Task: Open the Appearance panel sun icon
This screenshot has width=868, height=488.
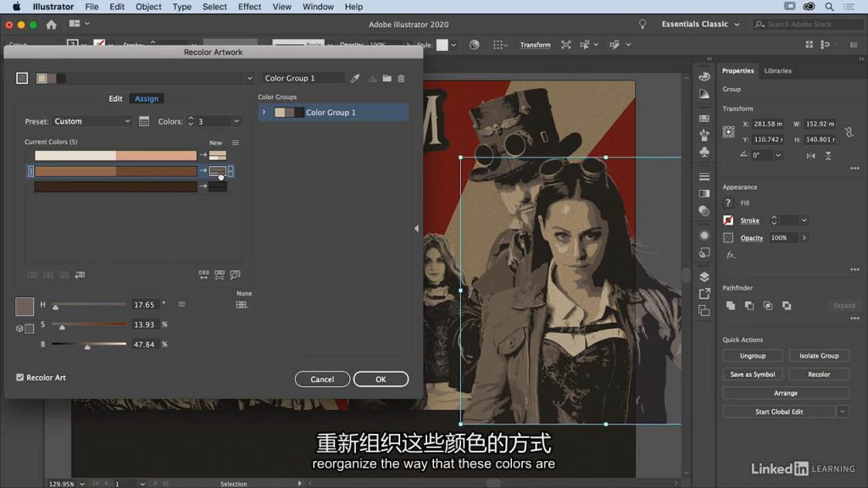Action: coord(704,236)
